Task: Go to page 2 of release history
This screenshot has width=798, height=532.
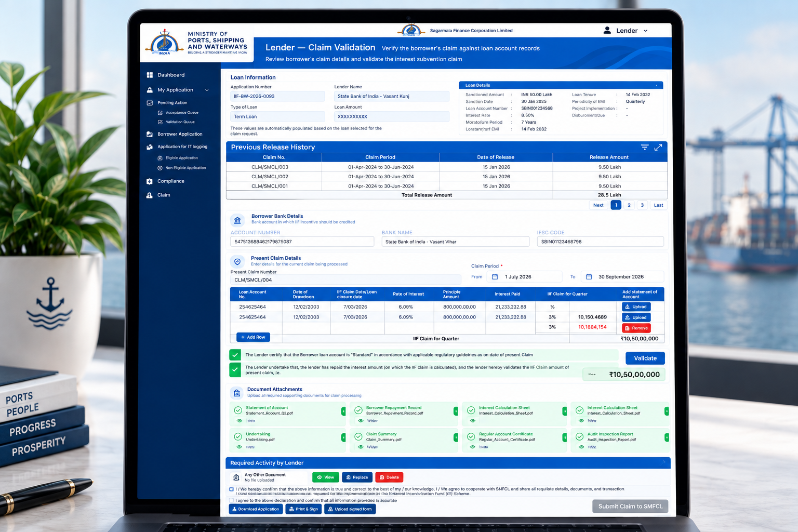Action: click(629, 205)
